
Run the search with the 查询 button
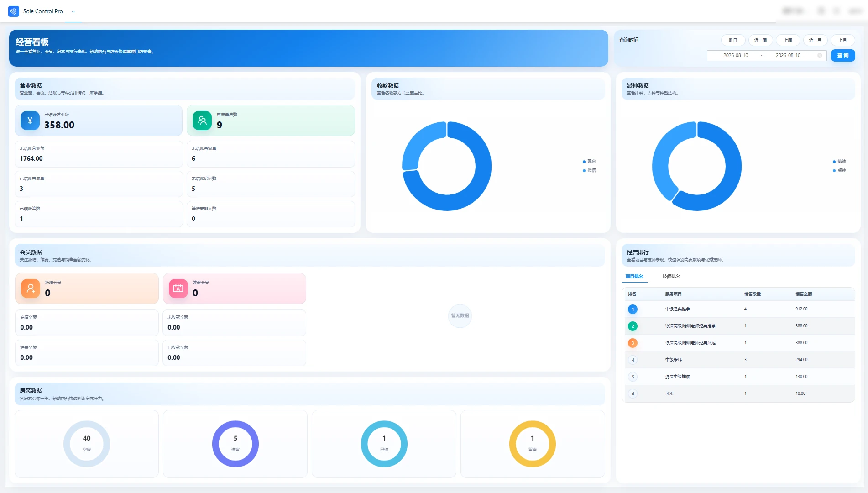[843, 56]
